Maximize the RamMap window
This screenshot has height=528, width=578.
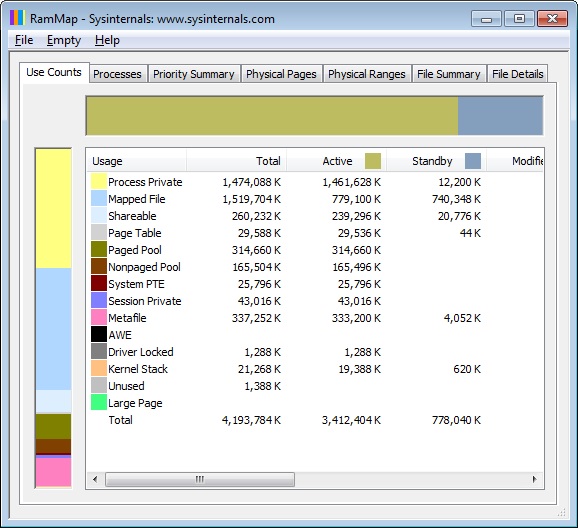pos(519,19)
